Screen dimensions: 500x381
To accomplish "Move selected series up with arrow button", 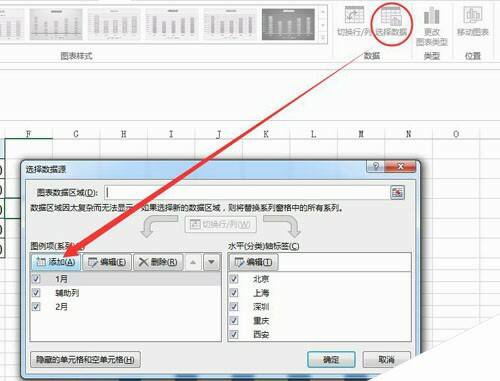I will coord(193,262).
